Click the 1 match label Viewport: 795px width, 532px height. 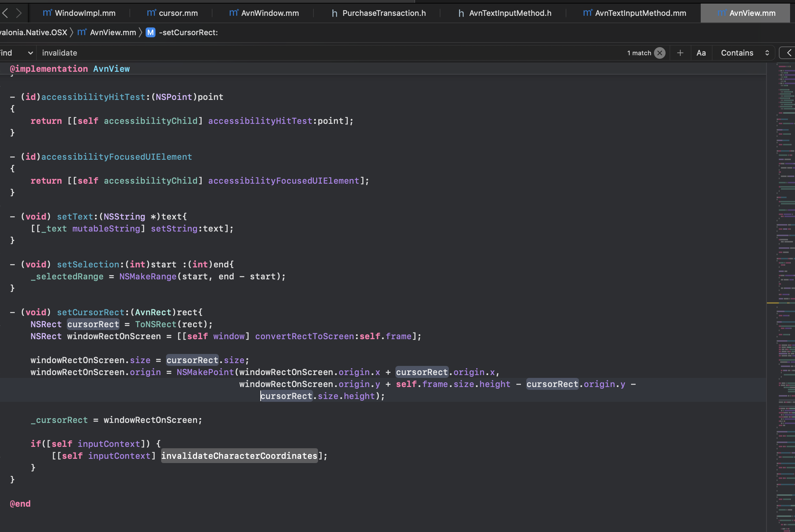pyautogui.click(x=639, y=53)
